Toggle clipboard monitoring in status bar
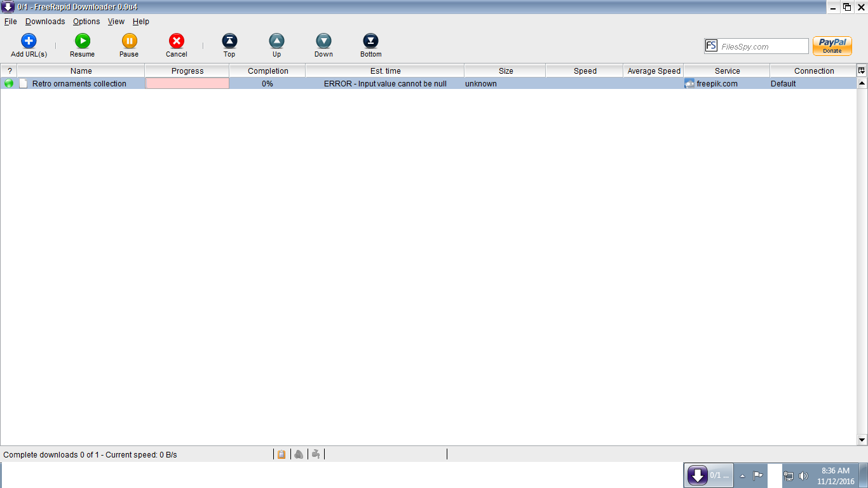Image resolution: width=868 pixels, height=488 pixels. click(281, 454)
